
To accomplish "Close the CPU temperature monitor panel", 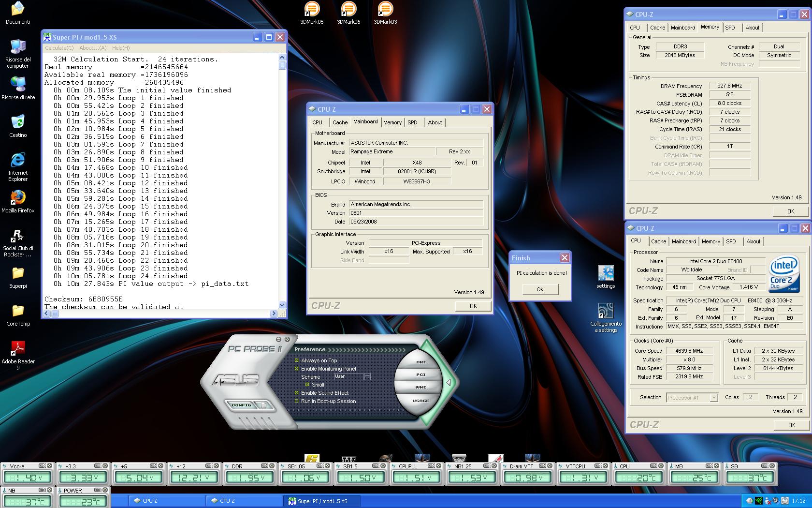I will (x=661, y=466).
